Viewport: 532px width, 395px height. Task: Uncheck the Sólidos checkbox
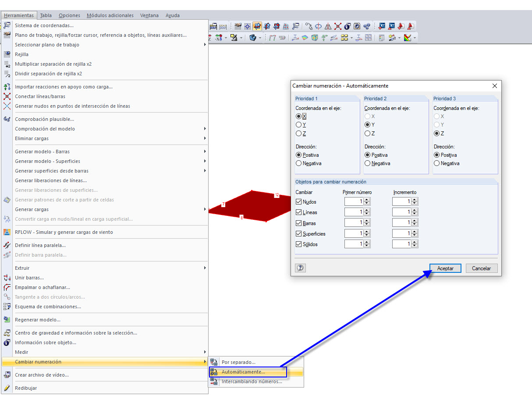(299, 244)
